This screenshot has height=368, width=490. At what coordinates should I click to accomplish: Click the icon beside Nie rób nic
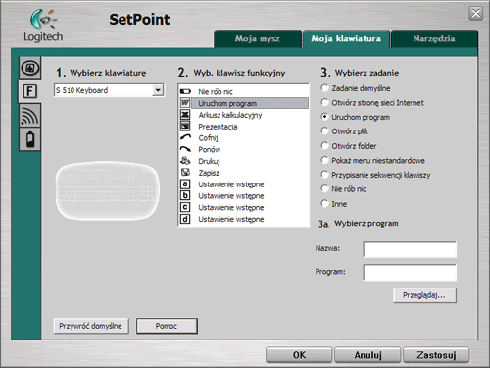pyautogui.click(x=185, y=91)
